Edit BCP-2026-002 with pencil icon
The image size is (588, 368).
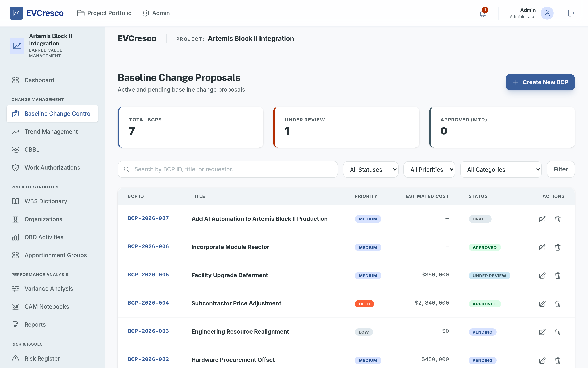(542, 360)
